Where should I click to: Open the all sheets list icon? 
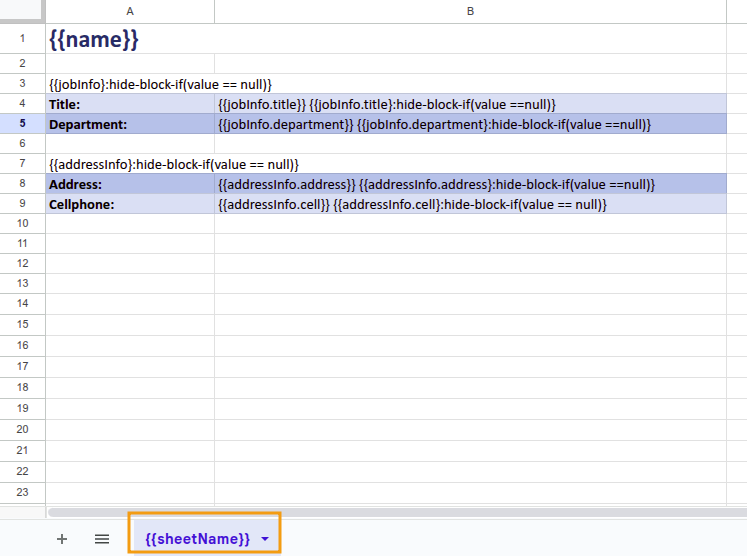(x=102, y=539)
